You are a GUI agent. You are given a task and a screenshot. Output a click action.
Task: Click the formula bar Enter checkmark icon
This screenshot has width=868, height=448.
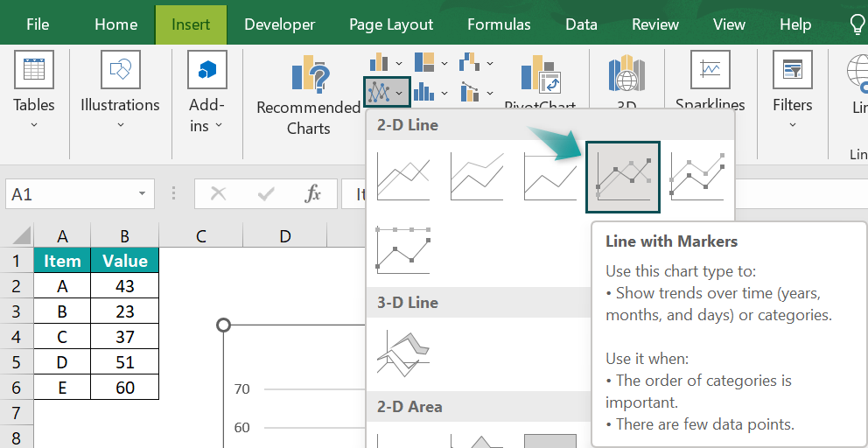(x=266, y=194)
